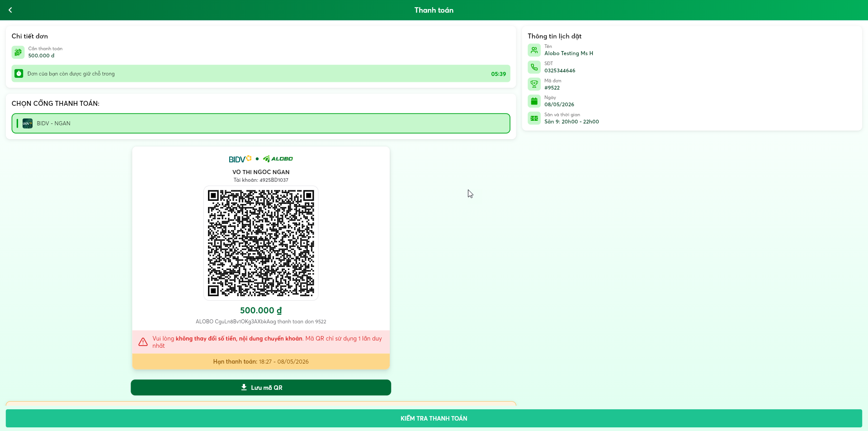The width and height of the screenshot is (868, 431).
Task: Click the phone number 0325344646
Action: click(x=560, y=71)
